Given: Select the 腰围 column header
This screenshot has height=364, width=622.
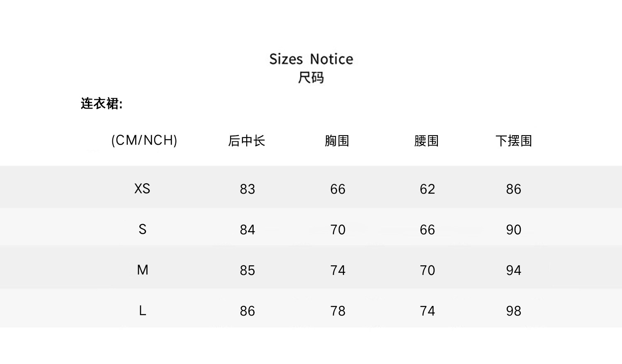Looking at the screenshot, I should click(426, 141).
